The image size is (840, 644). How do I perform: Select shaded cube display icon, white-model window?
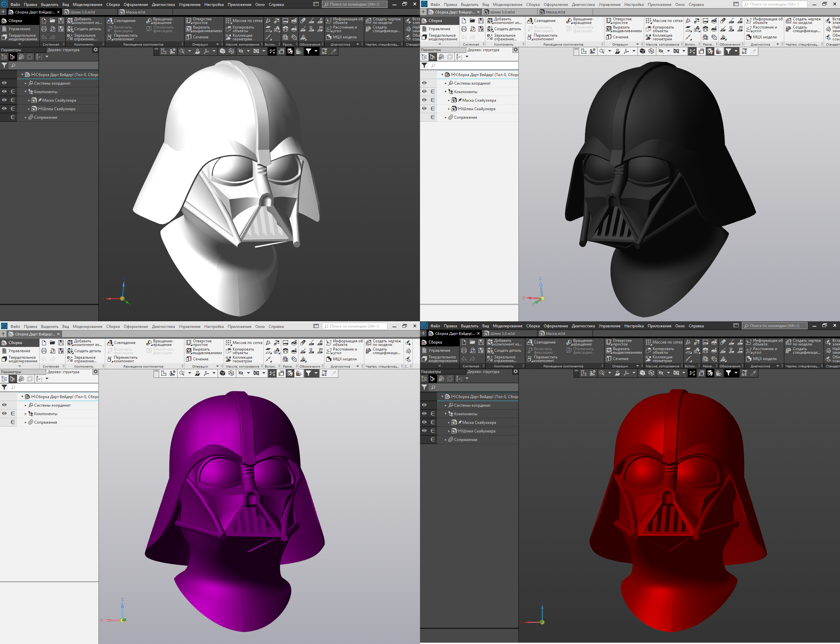[x=222, y=51]
